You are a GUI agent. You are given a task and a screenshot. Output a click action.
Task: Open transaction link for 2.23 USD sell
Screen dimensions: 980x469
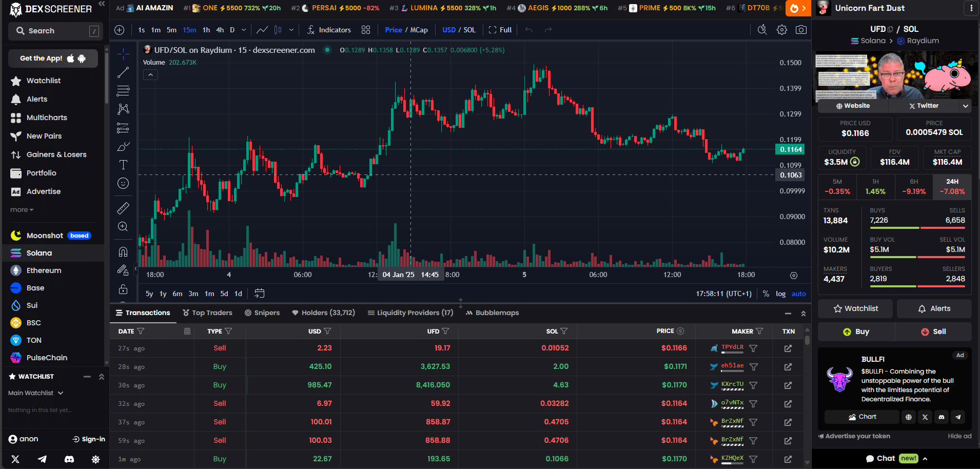(788, 348)
